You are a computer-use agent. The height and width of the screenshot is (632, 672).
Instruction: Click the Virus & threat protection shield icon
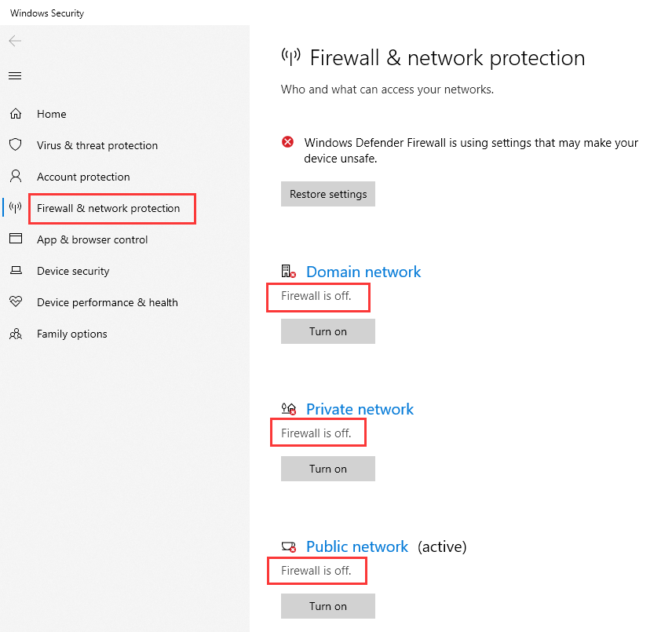(x=16, y=144)
